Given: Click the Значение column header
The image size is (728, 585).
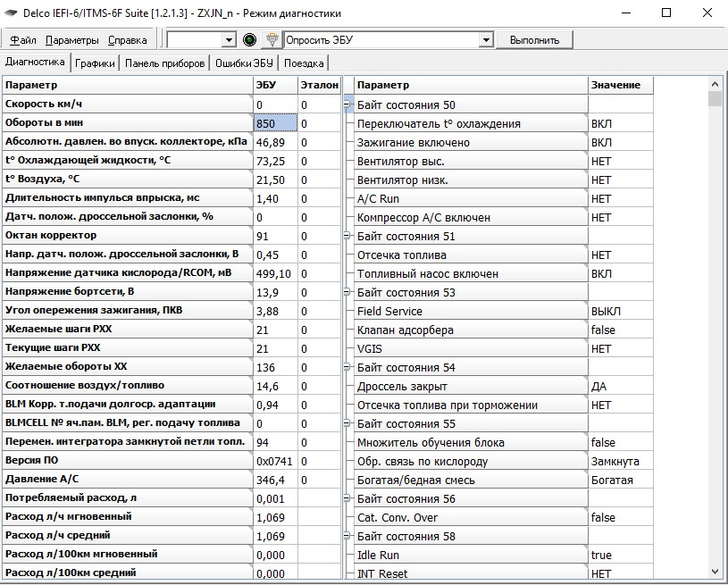Looking at the screenshot, I should tap(620, 85).
